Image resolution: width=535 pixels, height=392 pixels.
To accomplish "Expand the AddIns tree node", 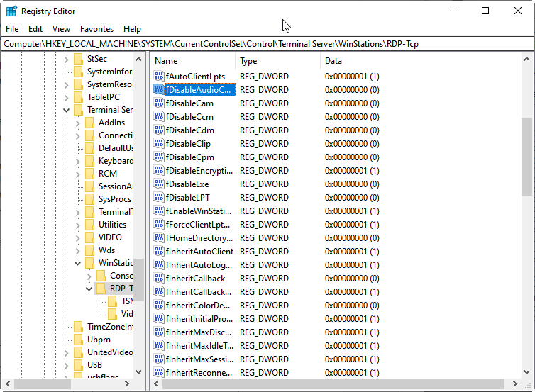I will [77, 123].
